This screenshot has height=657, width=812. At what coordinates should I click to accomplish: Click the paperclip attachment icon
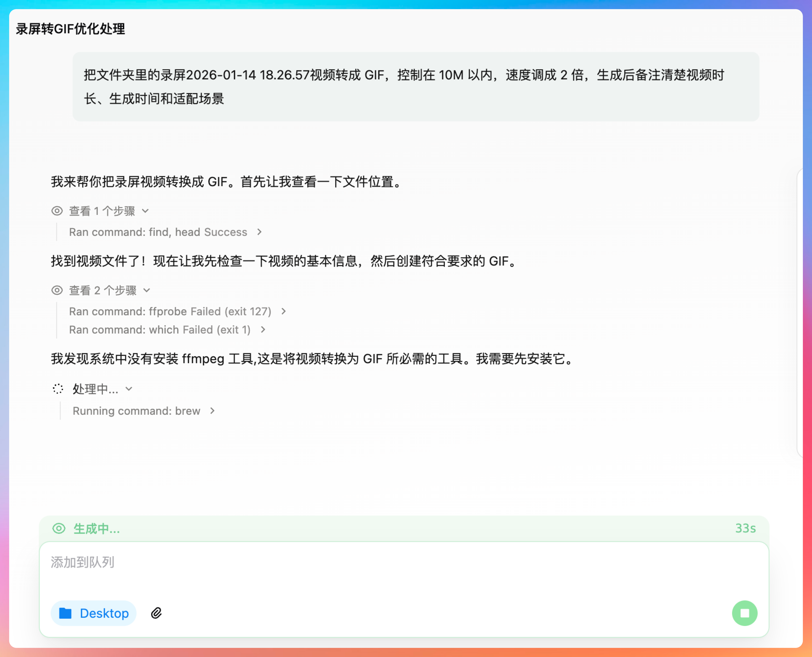pos(156,613)
